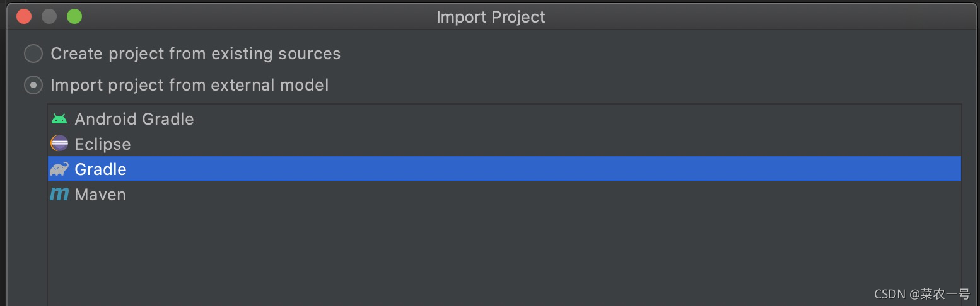Click the 'Create project from existing sources' label
980x306 pixels.
point(195,54)
